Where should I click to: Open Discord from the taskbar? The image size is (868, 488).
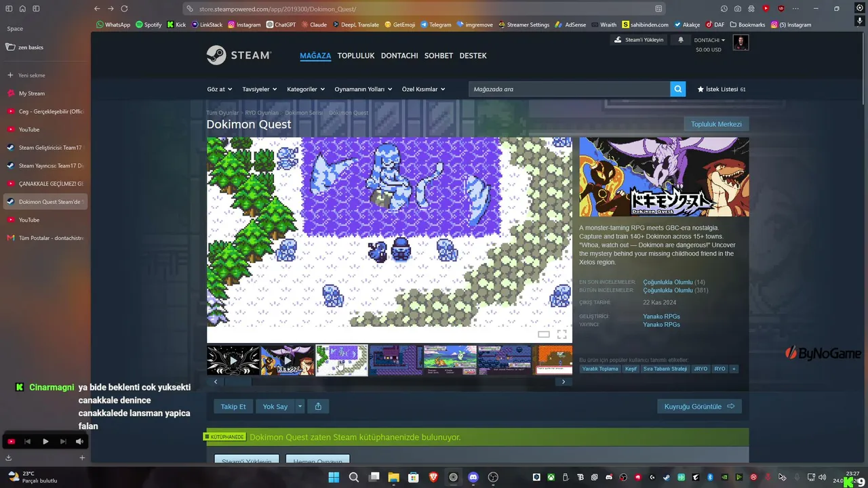tap(473, 477)
